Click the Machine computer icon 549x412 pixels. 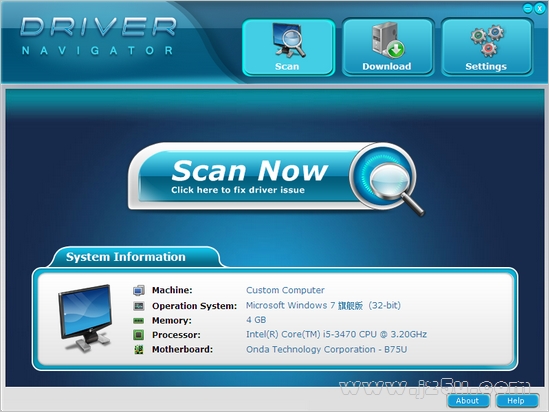139,290
